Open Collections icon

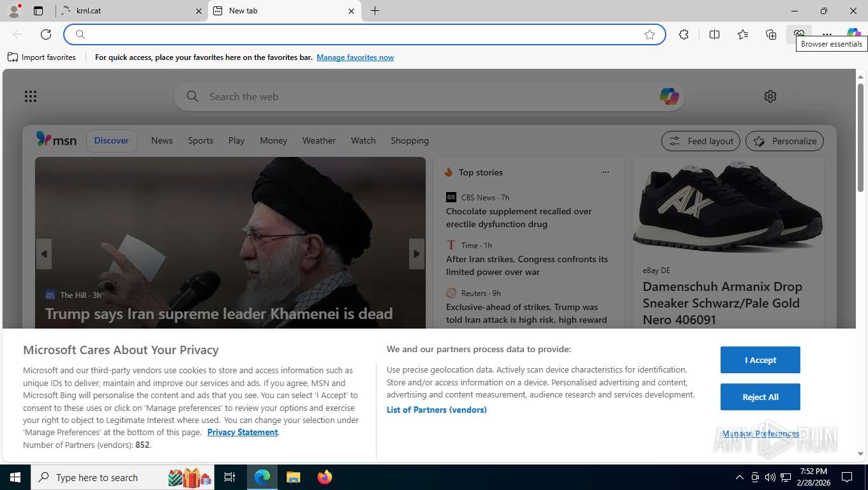click(771, 34)
